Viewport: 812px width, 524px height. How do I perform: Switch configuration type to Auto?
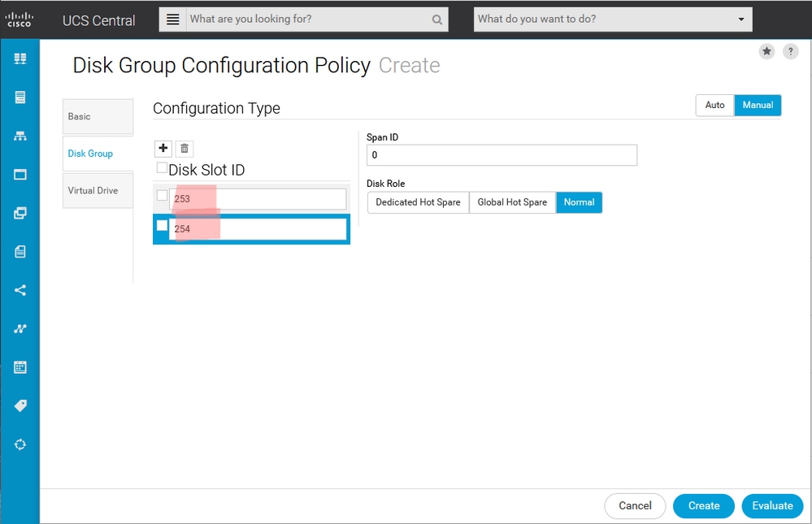point(714,105)
